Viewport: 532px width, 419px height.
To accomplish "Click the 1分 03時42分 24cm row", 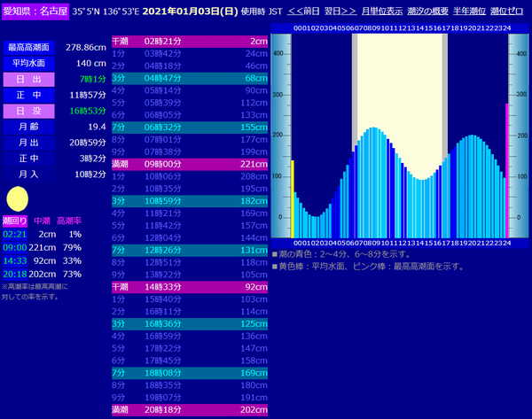I will point(190,53).
